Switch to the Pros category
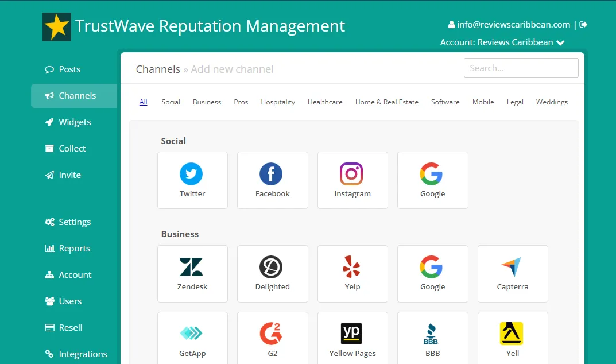The width and height of the screenshot is (616, 364). pos(241,102)
